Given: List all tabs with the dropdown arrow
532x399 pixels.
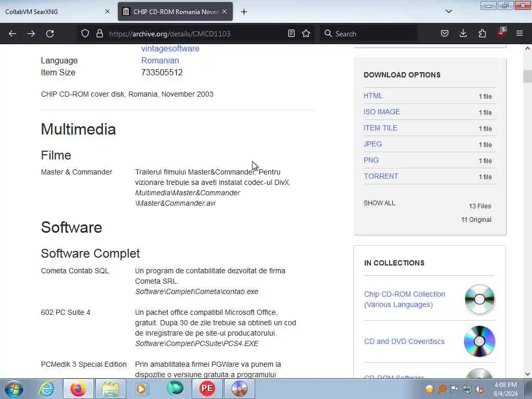Looking at the screenshot, I should [x=448, y=11].
